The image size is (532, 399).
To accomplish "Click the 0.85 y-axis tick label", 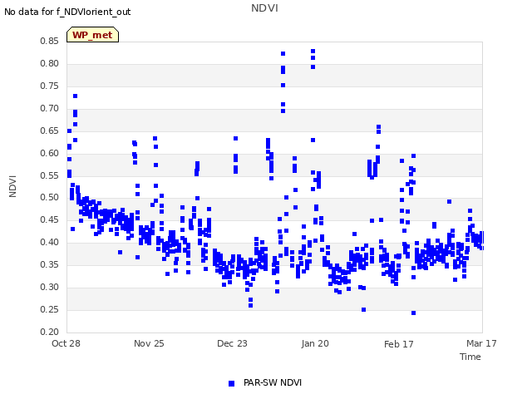I will [49, 41].
